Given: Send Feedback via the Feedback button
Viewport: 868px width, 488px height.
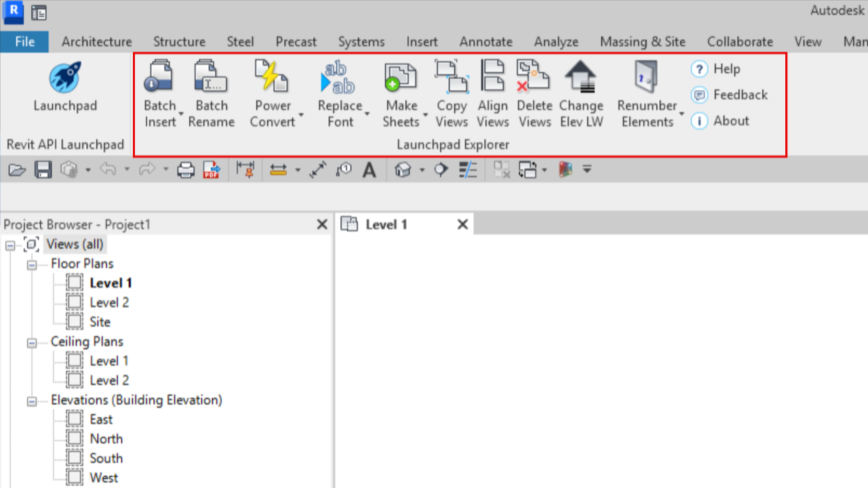Looking at the screenshot, I should [x=730, y=95].
